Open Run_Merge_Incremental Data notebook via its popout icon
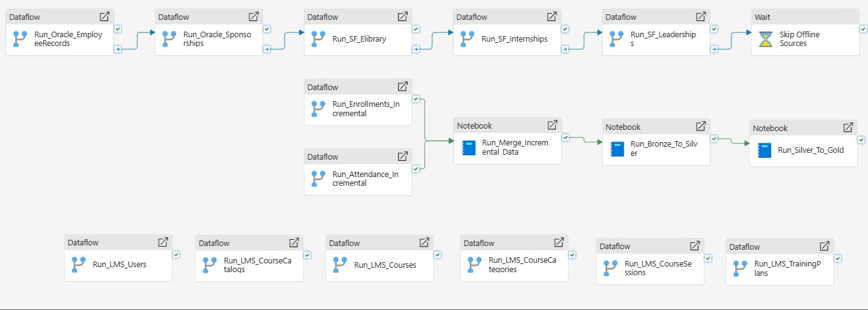This screenshot has height=310, width=868. (x=552, y=125)
